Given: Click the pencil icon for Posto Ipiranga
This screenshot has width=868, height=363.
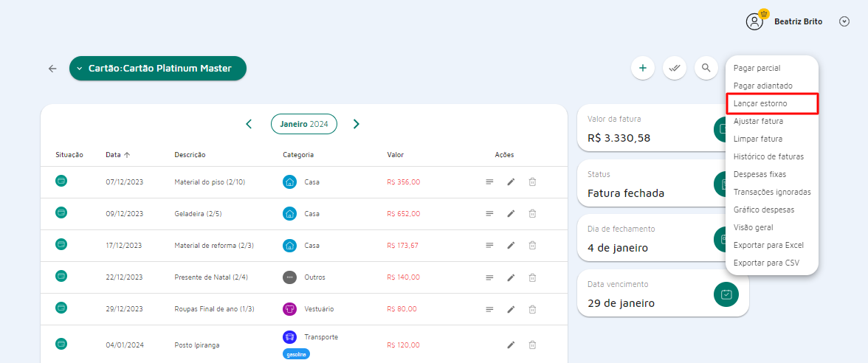Looking at the screenshot, I should (510, 345).
